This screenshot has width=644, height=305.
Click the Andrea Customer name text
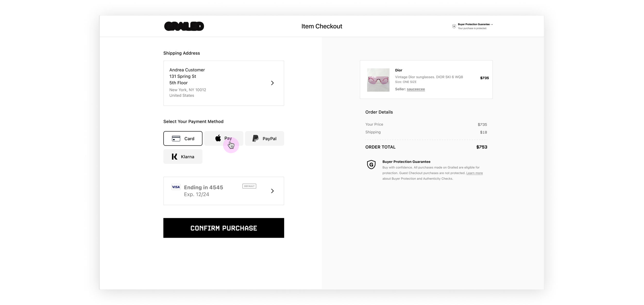tap(187, 70)
